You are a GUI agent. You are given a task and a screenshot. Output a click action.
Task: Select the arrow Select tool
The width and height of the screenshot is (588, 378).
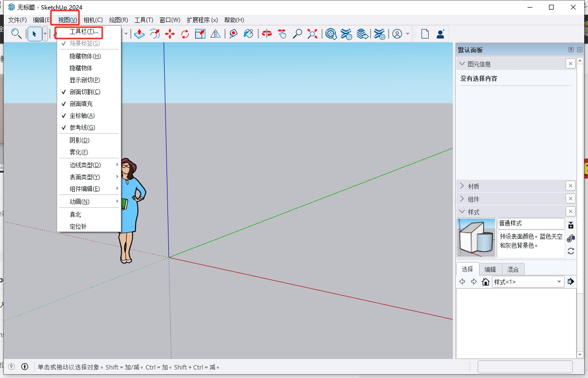point(34,34)
